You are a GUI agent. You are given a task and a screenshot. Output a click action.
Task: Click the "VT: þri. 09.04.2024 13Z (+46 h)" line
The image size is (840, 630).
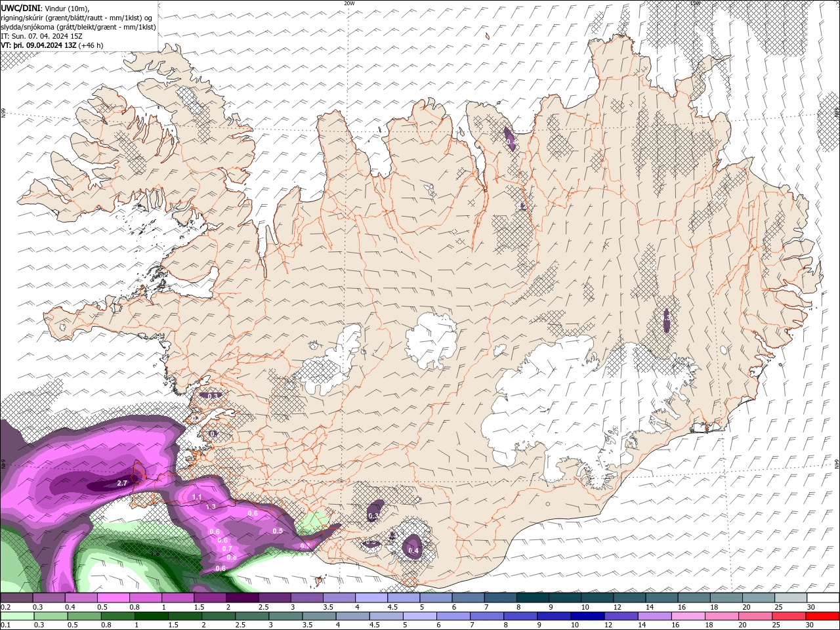coord(52,45)
